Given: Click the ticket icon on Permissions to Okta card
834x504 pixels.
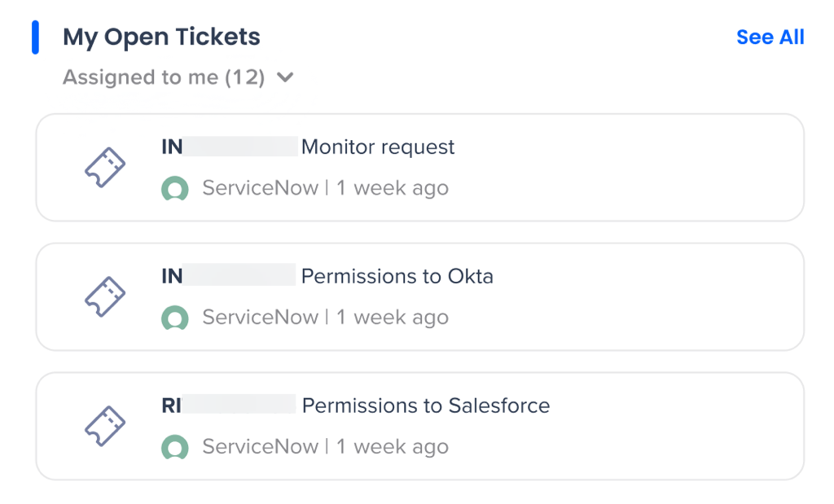Looking at the screenshot, I should point(106,297).
